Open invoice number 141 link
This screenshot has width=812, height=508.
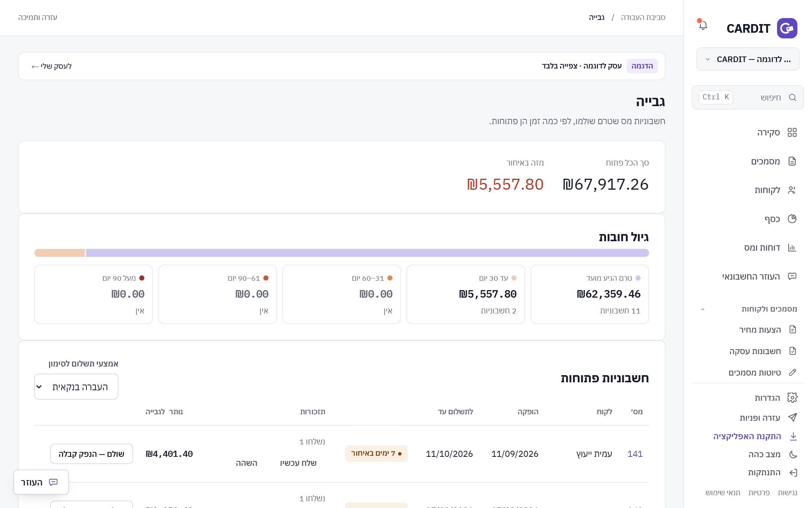tap(635, 454)
